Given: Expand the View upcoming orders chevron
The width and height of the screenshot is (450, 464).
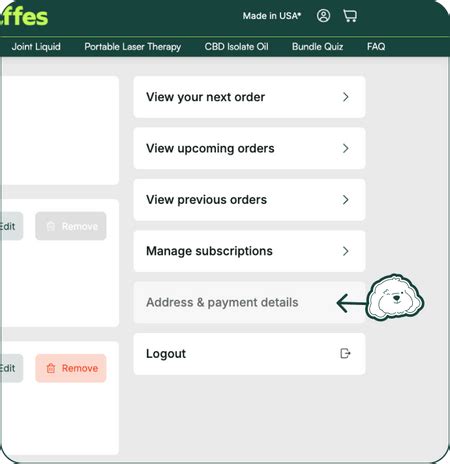Looking at the screenshot, I should pos(346,148).
